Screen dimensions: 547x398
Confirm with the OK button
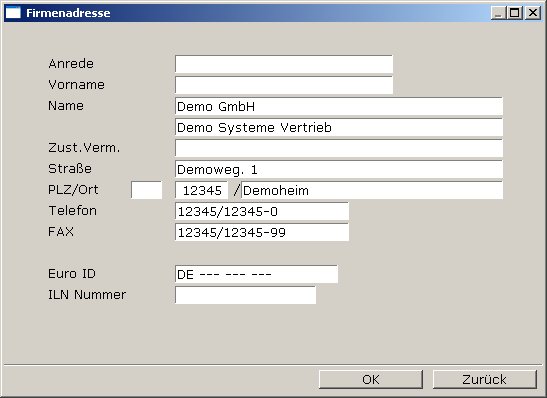371,379
